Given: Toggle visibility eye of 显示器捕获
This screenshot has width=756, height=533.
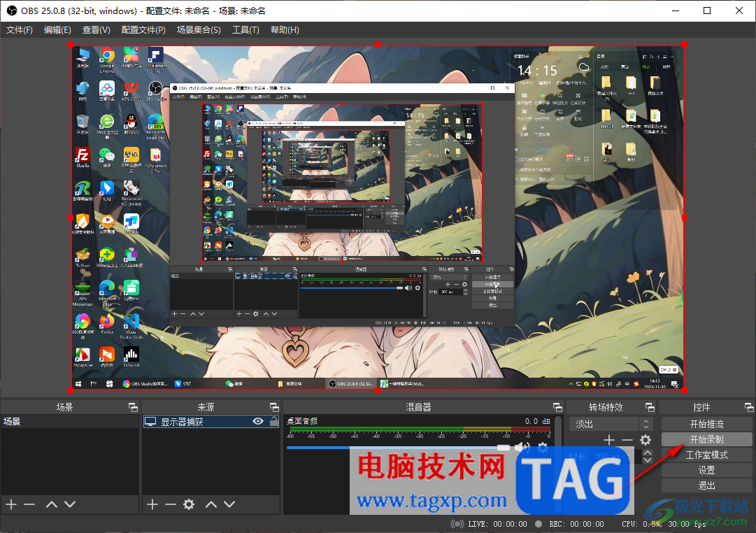Looking at the screenshot, I should click(258, 422).
